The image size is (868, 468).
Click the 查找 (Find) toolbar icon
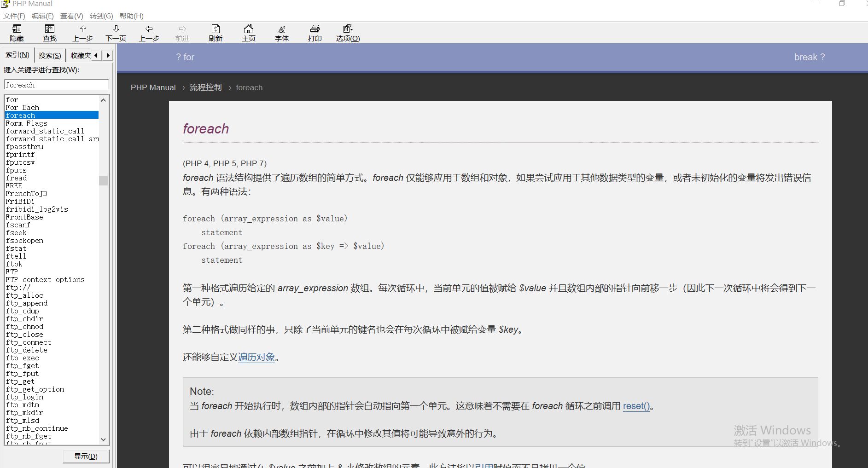(x=50, y=33)
